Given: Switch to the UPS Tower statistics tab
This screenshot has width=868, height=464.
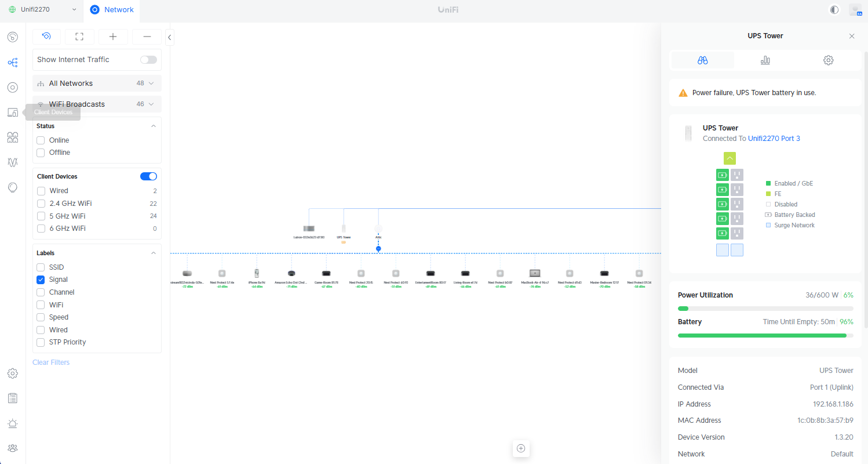Looking at the screenshot, I should pos(765,60).
